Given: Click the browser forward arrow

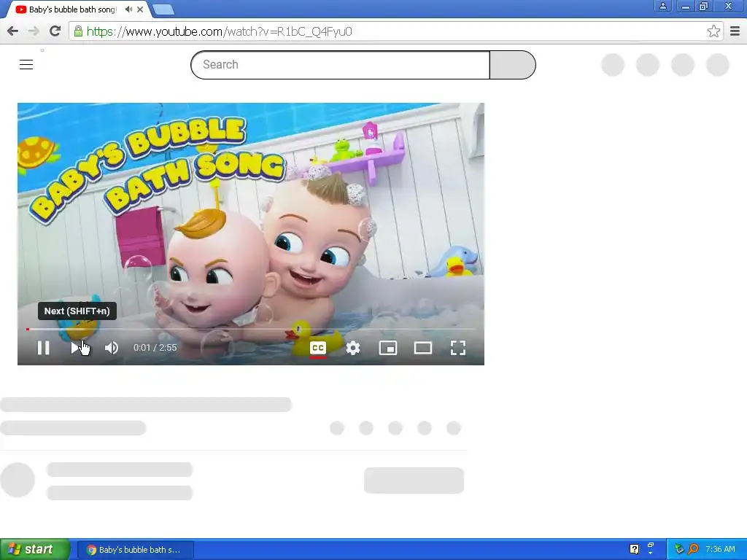Looking at the screenshot, I should click(34, 31).
